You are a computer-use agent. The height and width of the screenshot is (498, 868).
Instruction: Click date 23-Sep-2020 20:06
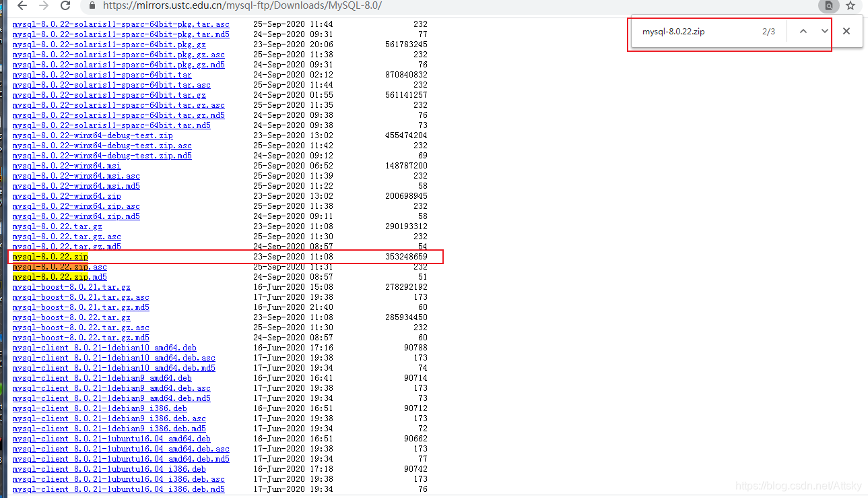click(293, 44)
